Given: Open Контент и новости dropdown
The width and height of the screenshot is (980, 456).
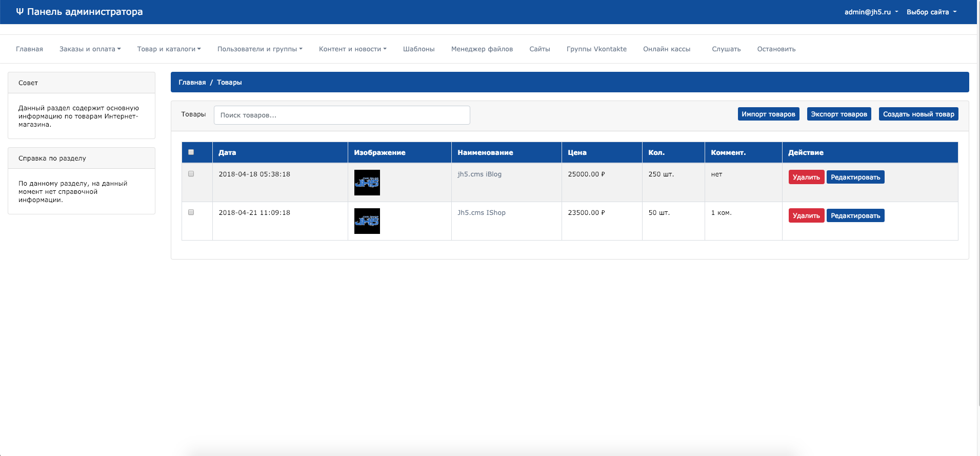Looking at the screenshot, I should point(353,49).
